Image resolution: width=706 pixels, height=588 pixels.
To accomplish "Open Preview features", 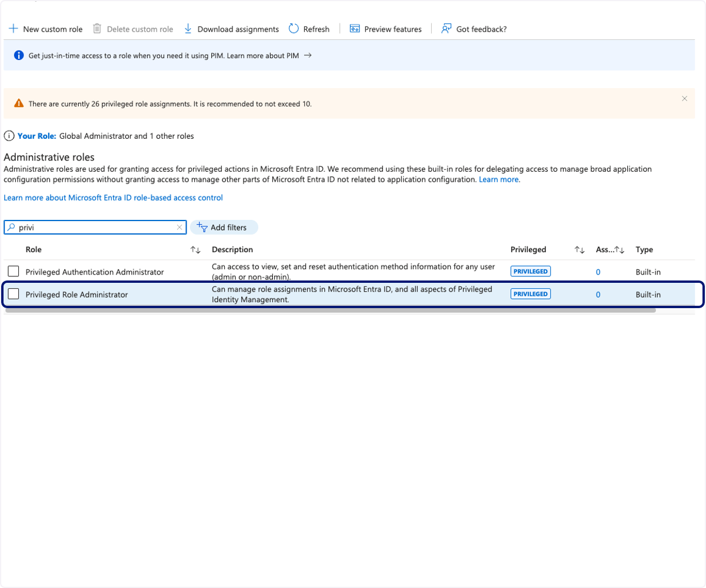I will (385, 29).
